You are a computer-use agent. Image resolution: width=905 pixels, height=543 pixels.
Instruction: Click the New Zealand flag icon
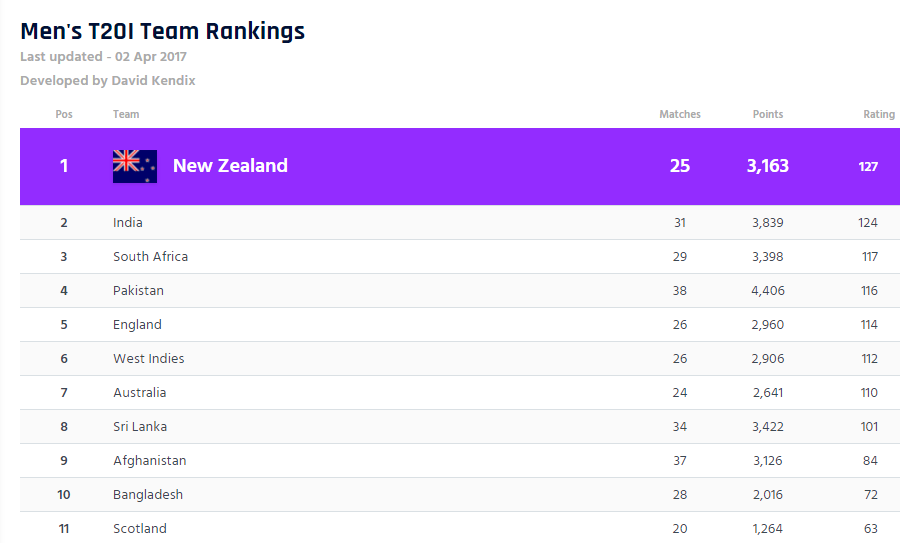[135, 166]
